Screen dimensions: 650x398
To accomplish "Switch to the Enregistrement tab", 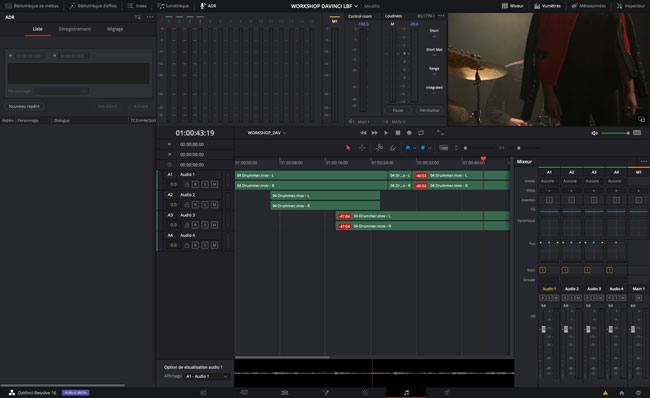I will (x=75, y=29).
